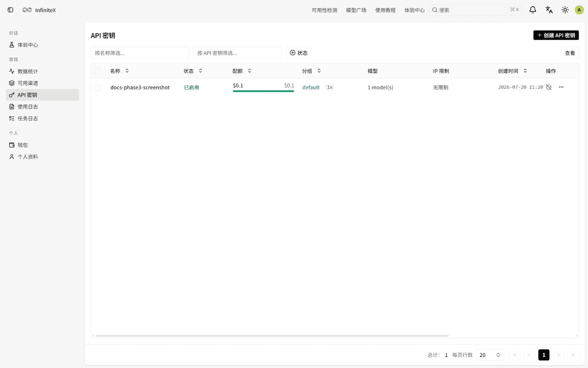588x368 pixels.
Task: Open the user avatar menu
Action: click(579, 10)
